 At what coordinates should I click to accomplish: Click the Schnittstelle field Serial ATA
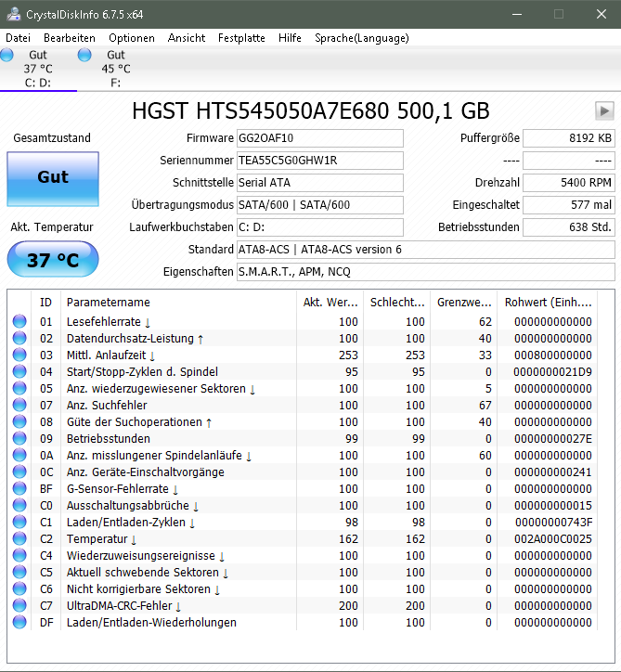coord(319,183)
